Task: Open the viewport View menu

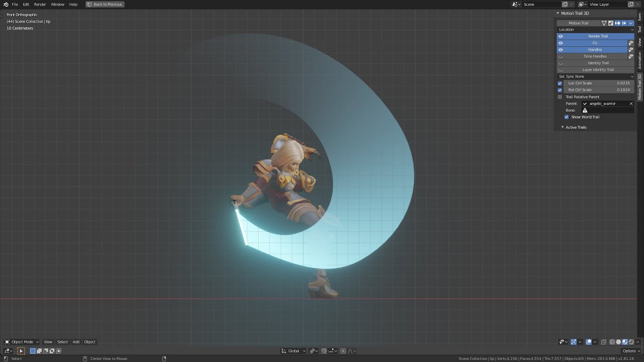Action: 48,342
